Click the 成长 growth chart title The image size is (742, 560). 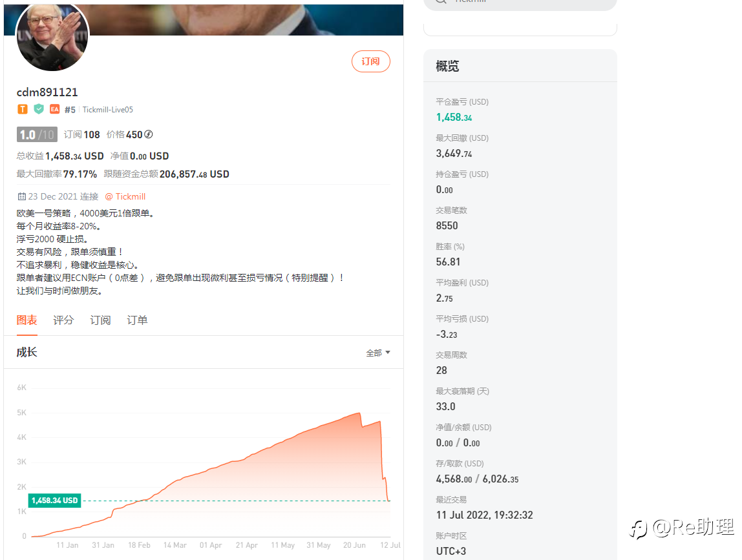point(27,353)
